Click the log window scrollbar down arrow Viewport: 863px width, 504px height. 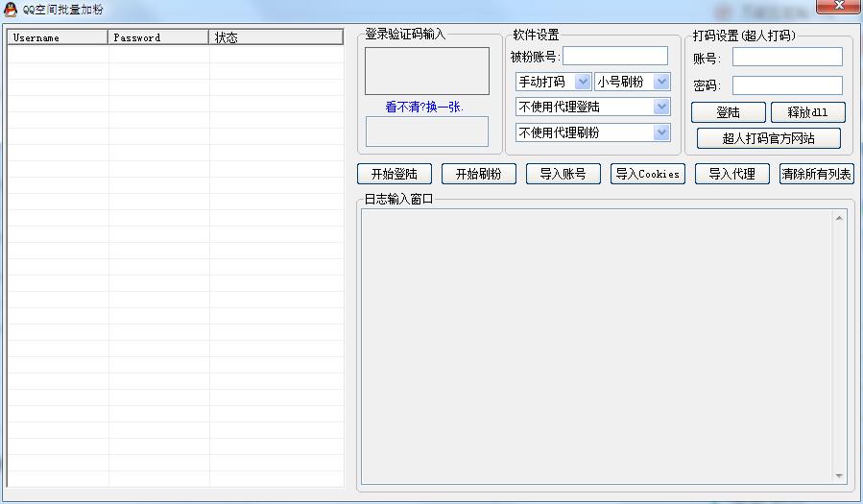click(840, 476)
